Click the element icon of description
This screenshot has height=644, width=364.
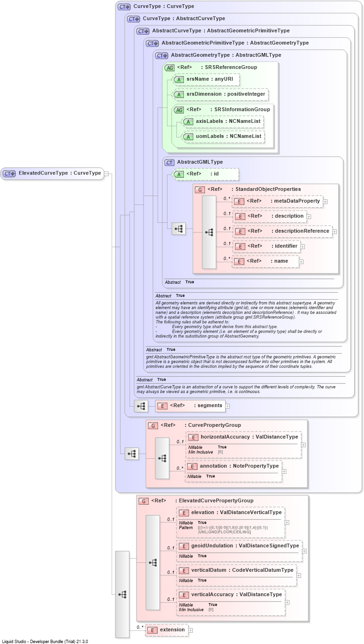[240, 216]
